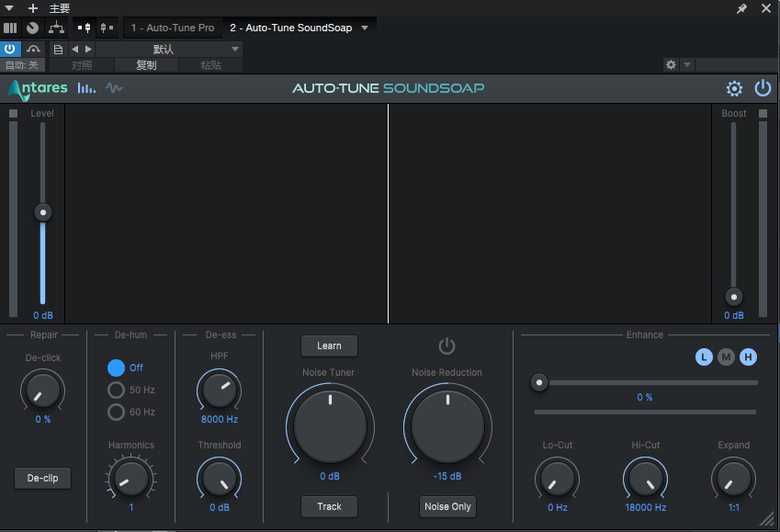Click the 复制 copy button
Image resolution: width=780 pixels, height=532 pixels.
(146, 65)
